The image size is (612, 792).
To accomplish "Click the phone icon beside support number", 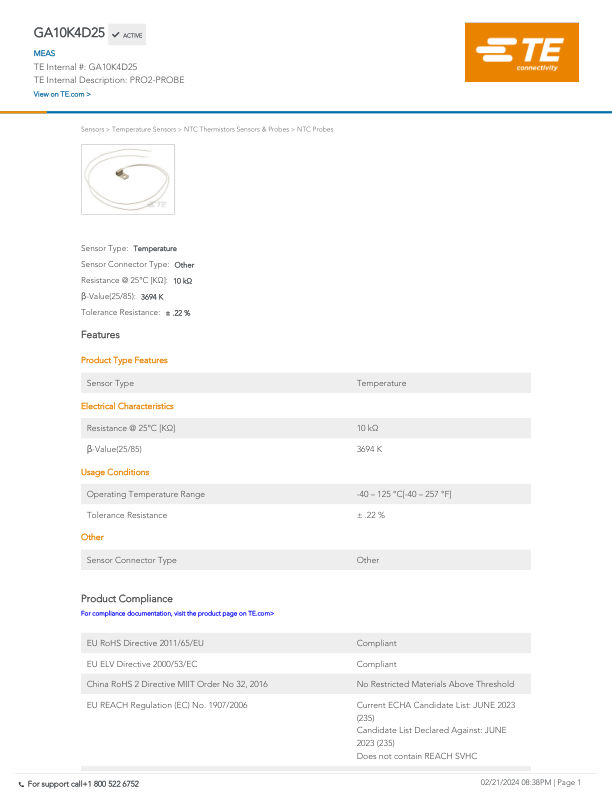I will (x=21, y=784).
